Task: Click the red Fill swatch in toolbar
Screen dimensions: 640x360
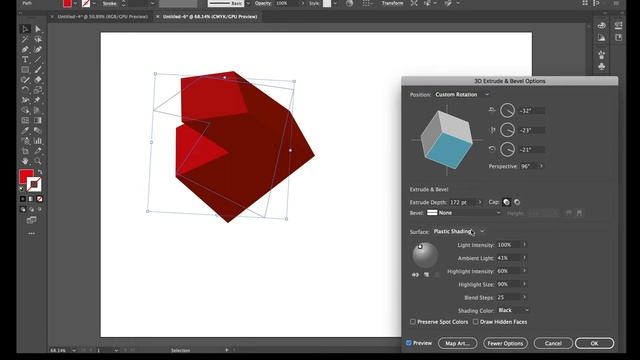Action: tap(25, 176)
